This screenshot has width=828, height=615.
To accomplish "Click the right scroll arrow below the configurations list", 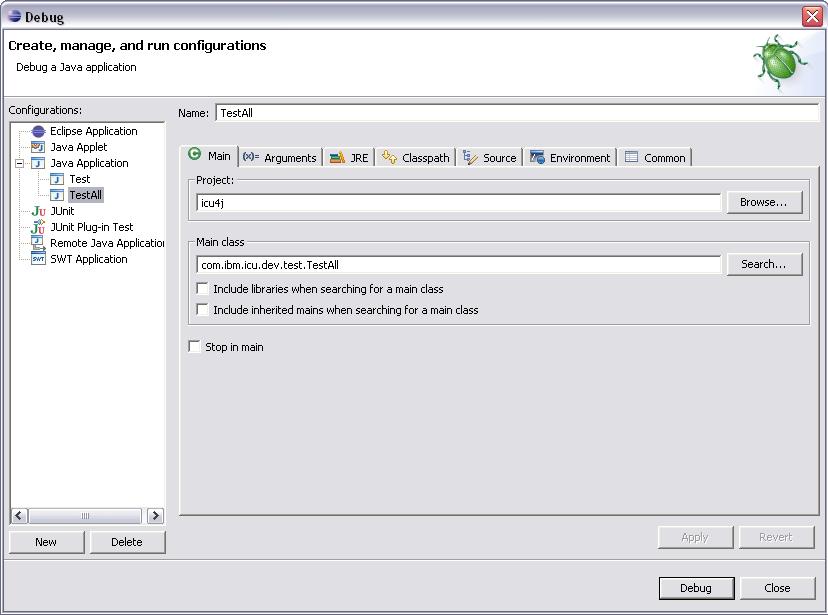I will click(156, 515).
